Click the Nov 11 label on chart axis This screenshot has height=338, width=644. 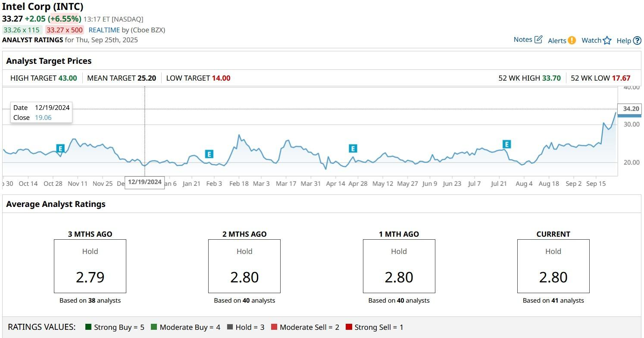[x=78, y=184]
